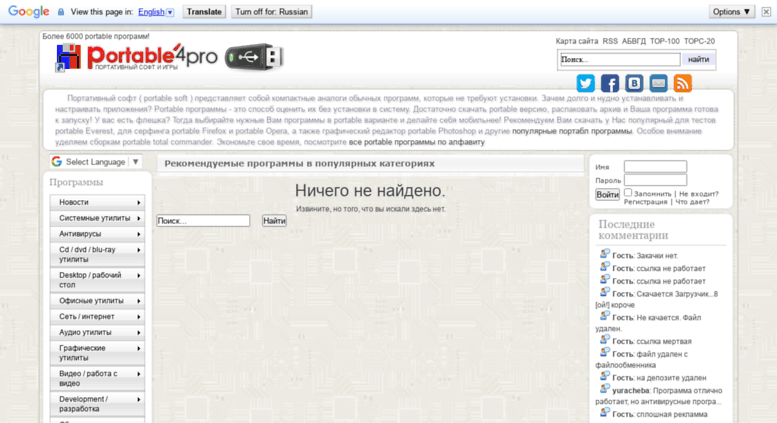The image size is (777, 423).
Task: Open the Сеть / интернет category
Action: 97,317
